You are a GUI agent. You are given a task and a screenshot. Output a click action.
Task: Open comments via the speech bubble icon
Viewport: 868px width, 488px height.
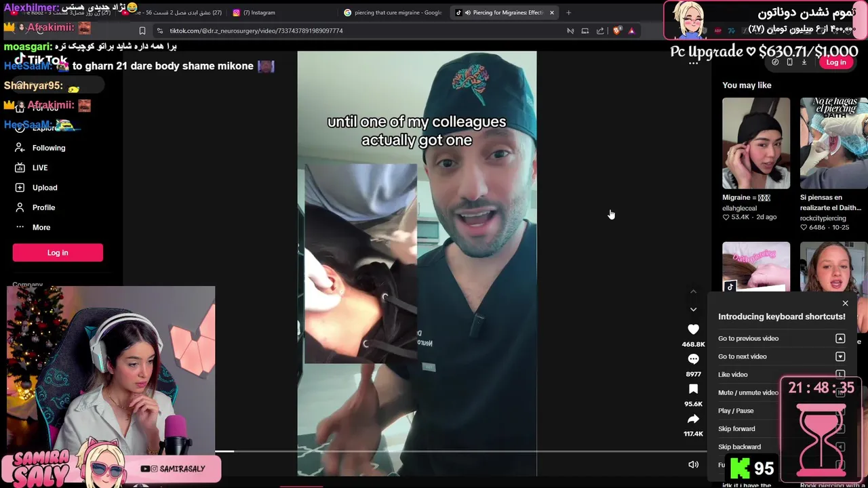click(693, 359)
